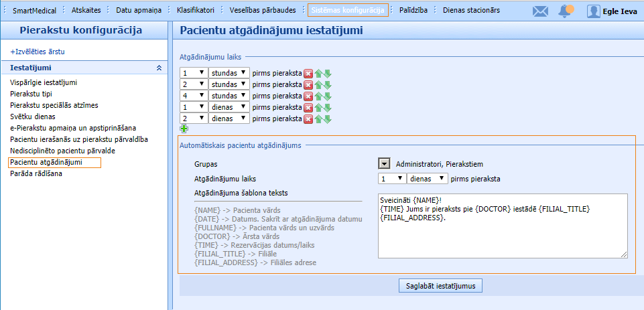The width and height of the screenshot is (644, 310).
Task: Delete the first reminder row (1 stundas)
Action: click(x=308, y=73)
